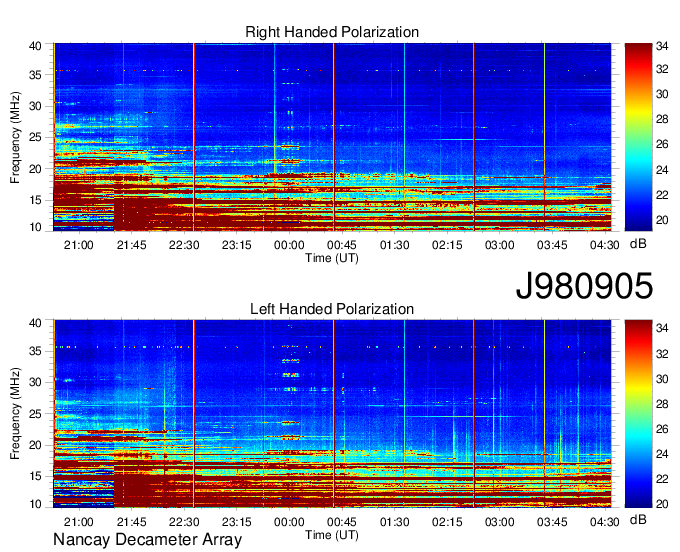This screenshot has height=552, width=680.
Task: Click the 35 MHz tick on the top frequency axis
Action: point(35,75)
